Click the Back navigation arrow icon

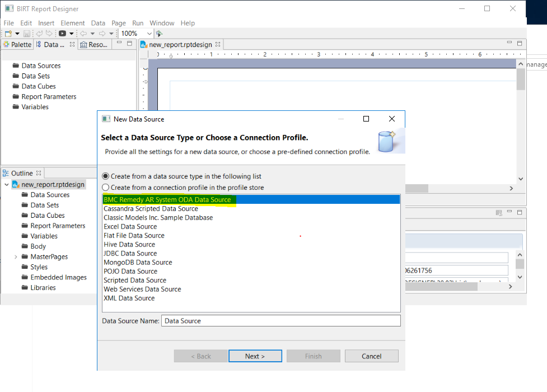(x=83, y=34)
